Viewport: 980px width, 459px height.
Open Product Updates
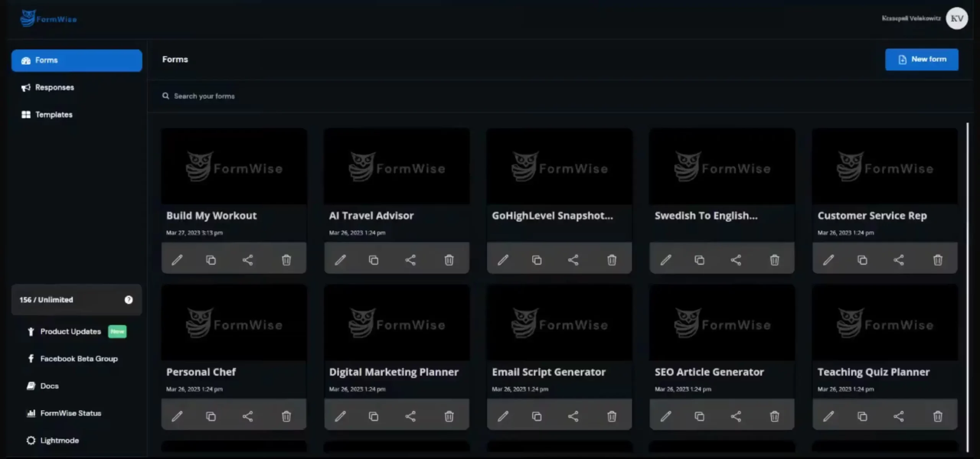click(70, 332)
